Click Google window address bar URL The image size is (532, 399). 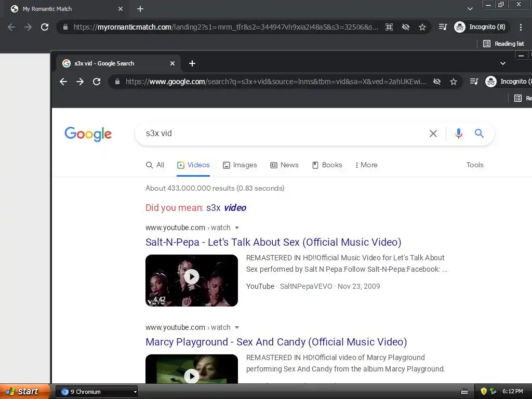[275, 82]
